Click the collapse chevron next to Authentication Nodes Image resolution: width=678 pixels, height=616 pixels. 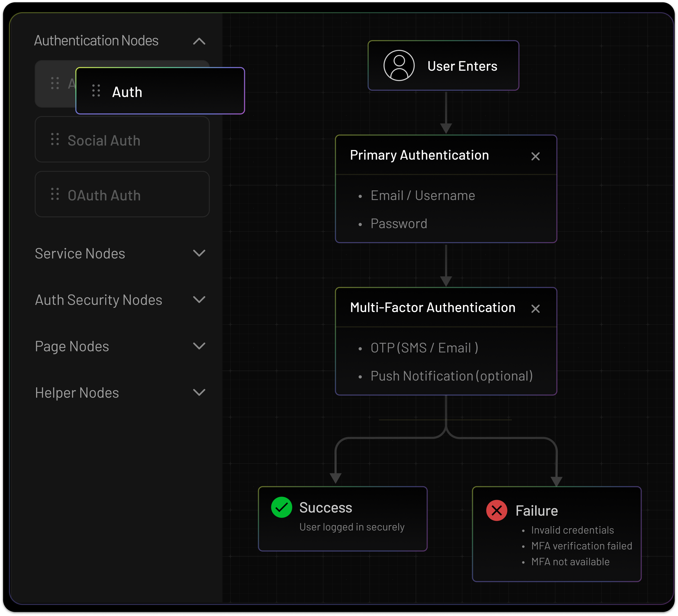click(199, 41)
